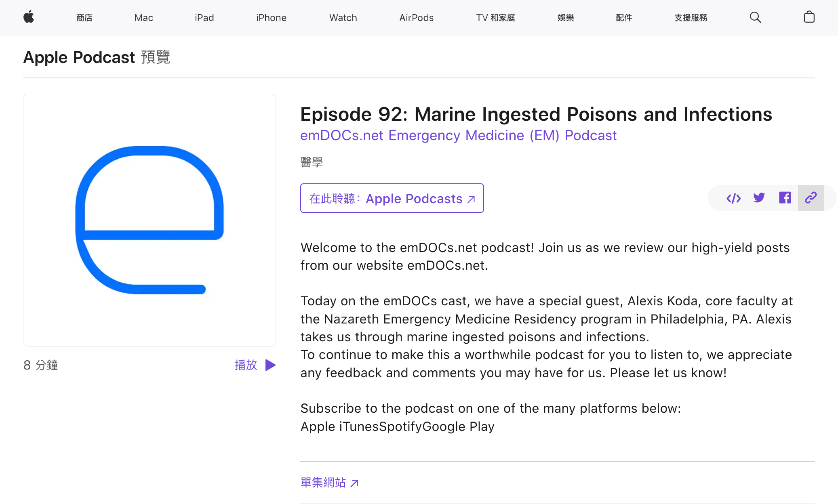Click 'Subscribe to the podcast' text line
Screen dimensions: 838x504
pyautogui.click(x=491, y=408)
